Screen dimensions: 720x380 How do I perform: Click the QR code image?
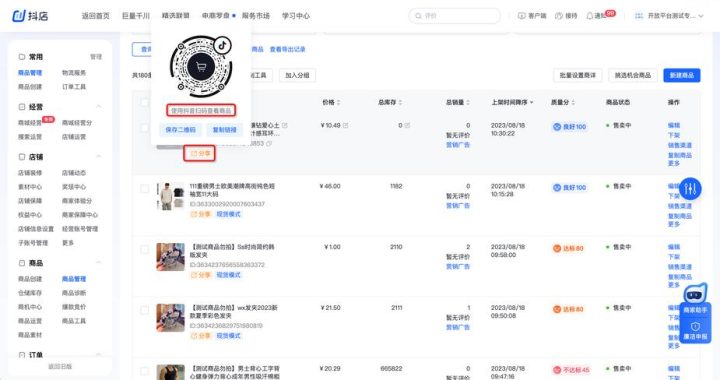201,67
